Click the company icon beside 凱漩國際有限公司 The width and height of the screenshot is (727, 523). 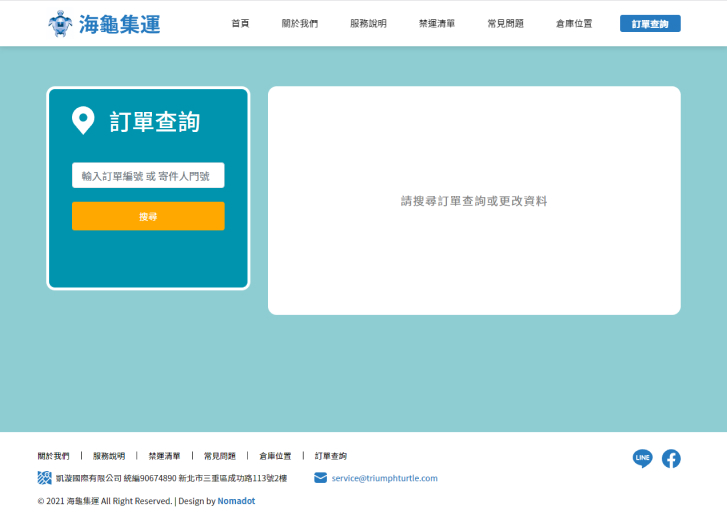point(44,478)
